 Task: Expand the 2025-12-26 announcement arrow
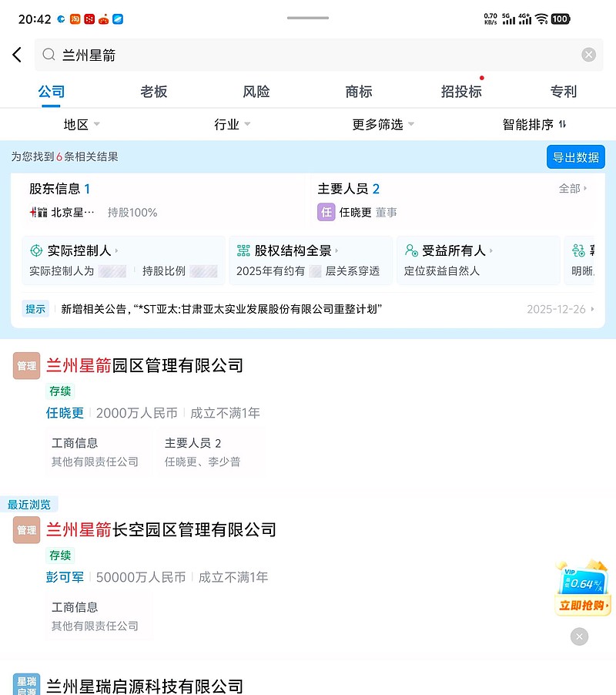pyautogui.click(x=593, y=309)
